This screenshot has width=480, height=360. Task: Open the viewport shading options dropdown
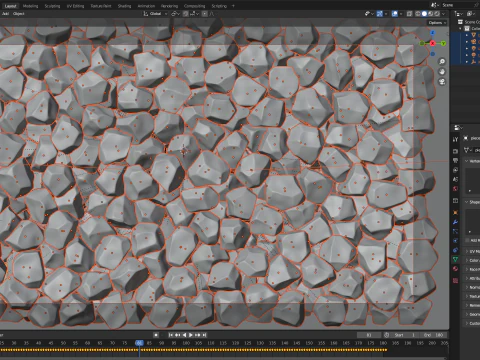[444, 14]
